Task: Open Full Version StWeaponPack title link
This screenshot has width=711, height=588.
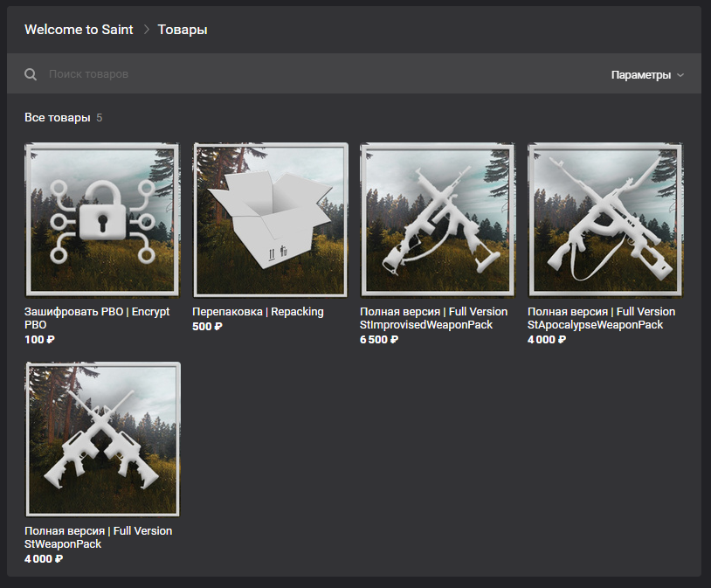Action: (99, 537)
